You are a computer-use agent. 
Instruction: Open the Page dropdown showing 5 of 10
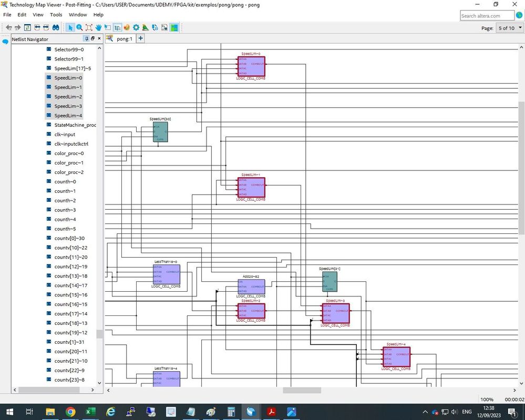click(x=509, y=28)
